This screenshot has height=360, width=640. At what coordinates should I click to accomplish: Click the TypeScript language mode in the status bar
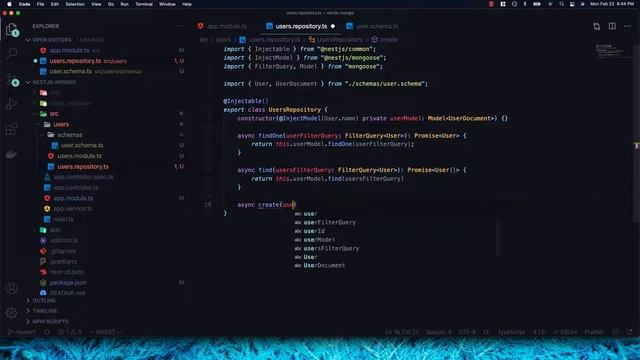(x=511, y=332)
